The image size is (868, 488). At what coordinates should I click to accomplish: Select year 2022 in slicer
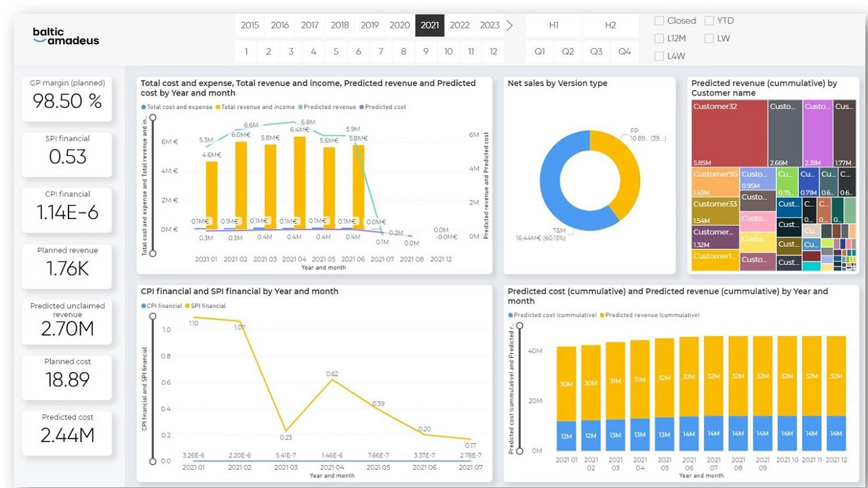click(460, 25)
